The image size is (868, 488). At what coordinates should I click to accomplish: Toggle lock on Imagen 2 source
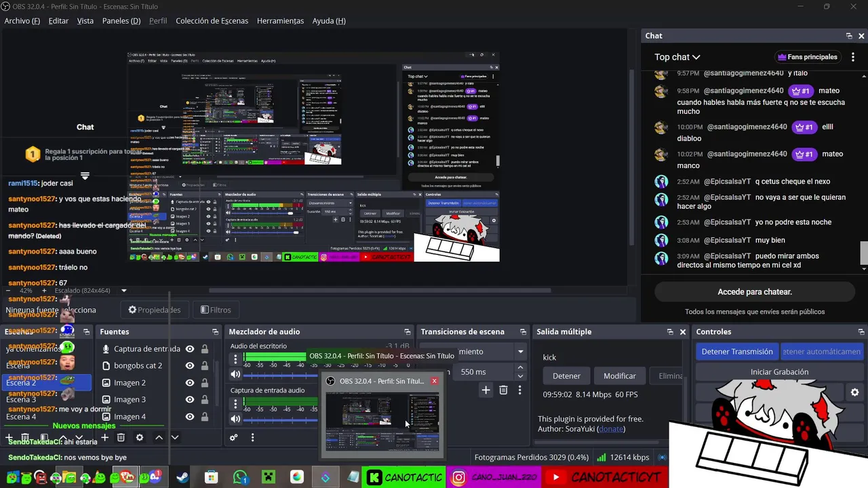tap(204, 383)
